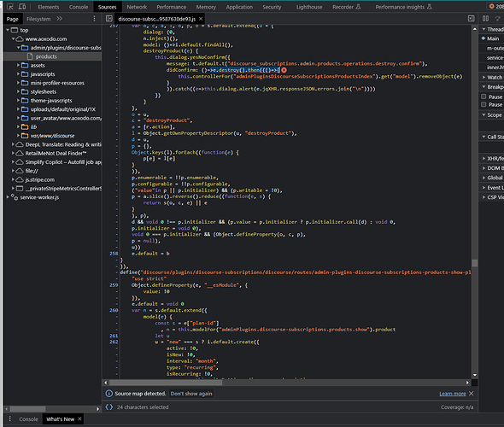The width and height of the screenshot is (504, 427).
Task: Collapse the Scope section
Action: [x=483, y=114]
